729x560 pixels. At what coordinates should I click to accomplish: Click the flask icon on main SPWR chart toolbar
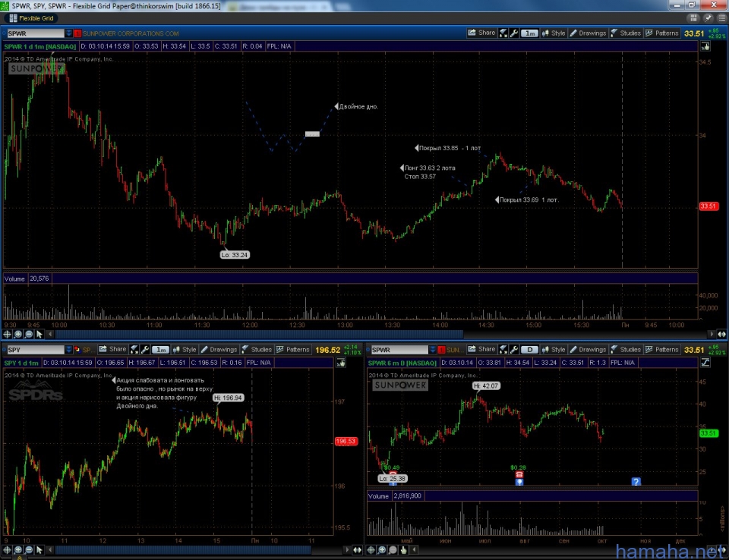[x=503, y=33]
